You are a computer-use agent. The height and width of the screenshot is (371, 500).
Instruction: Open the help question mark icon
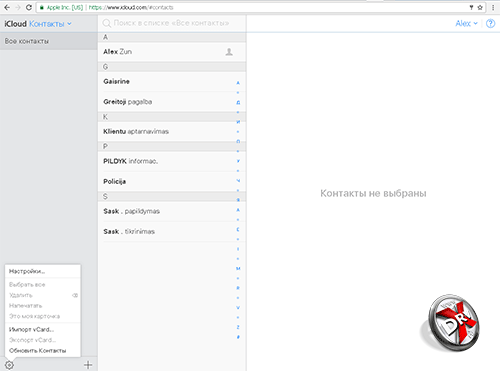coord(490,24)
